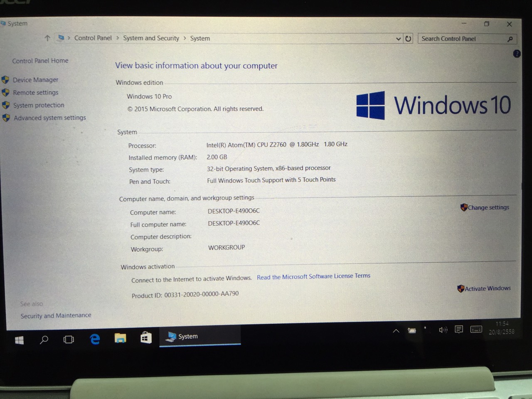Select the System taskbar window button
The width and height of the screenshot is (532, 399).
pyautogui.click(x=200, y=336)
